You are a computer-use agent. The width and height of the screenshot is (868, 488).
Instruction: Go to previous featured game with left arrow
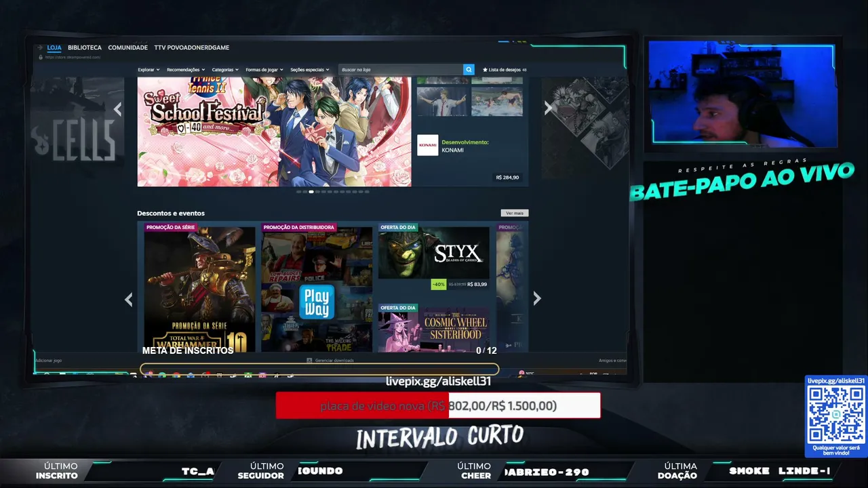tap(117, 108)
